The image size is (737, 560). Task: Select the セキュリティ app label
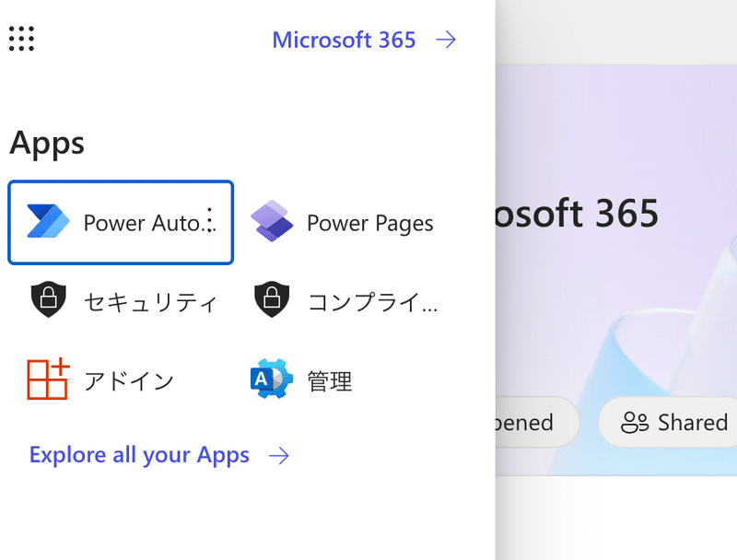point(150,302)
